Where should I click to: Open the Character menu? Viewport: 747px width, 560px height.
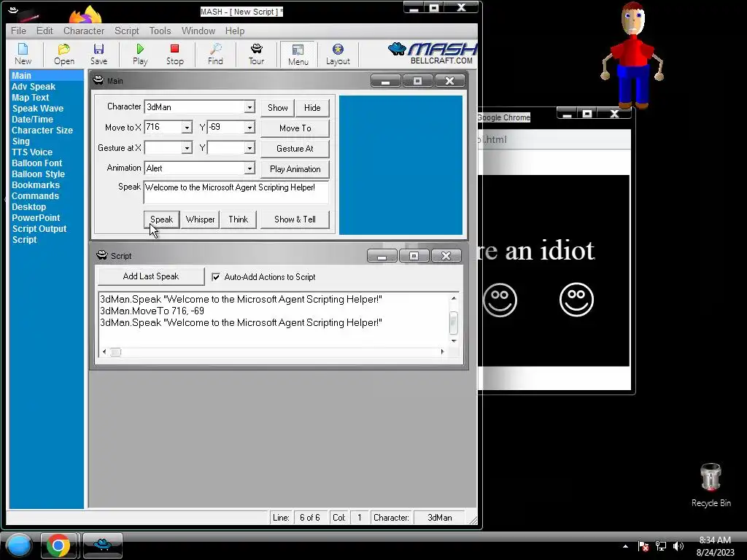tap(84, 31)
